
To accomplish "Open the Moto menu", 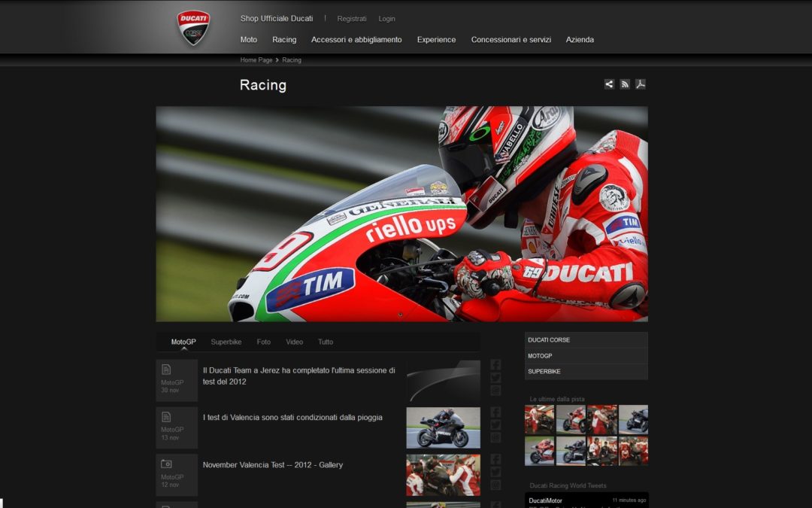I will pos(248,40).
